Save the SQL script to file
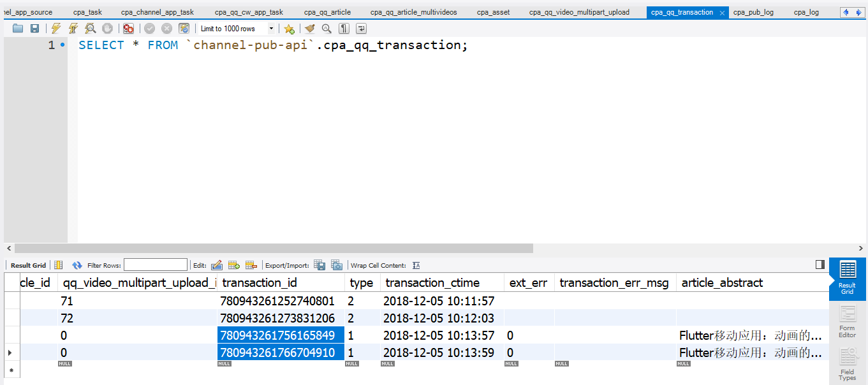868x385 pixels. 34,29
